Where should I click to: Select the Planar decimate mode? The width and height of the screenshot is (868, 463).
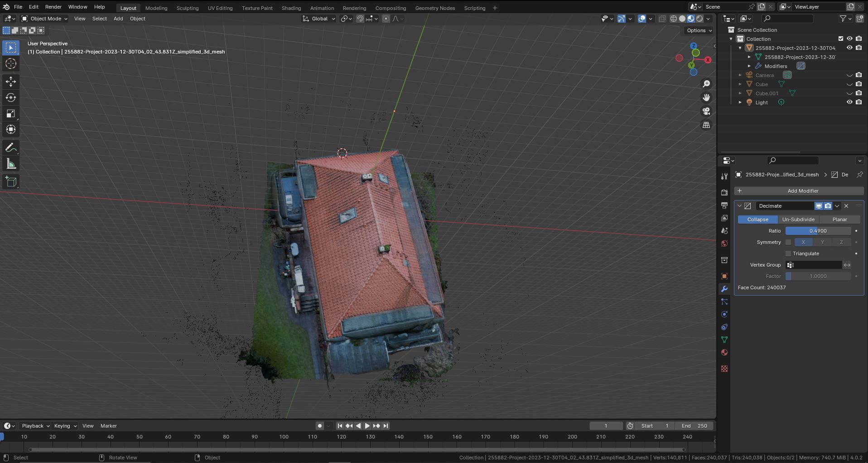pyautogui.click(x=839, y=219)
